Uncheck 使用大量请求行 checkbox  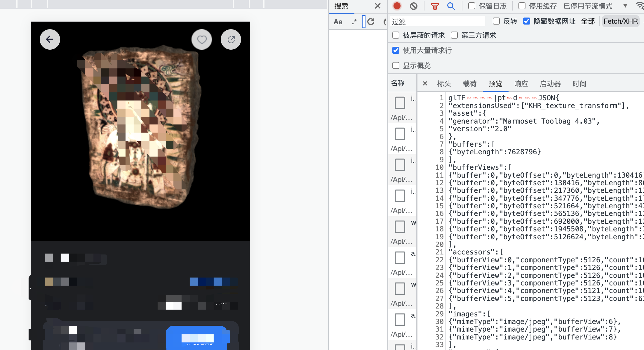coord(396,50)
